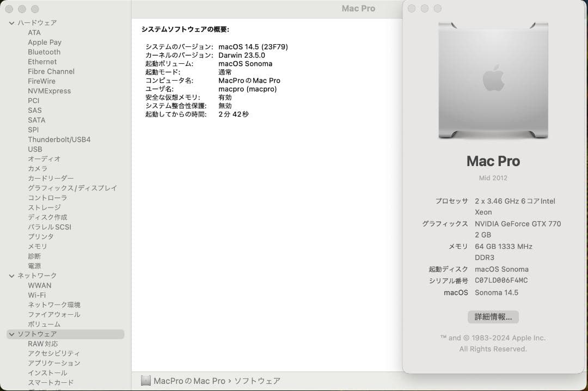The height and width of the screenshot is (391, 588).
Task: Open SATA hardware info
Action: (36, 120)
